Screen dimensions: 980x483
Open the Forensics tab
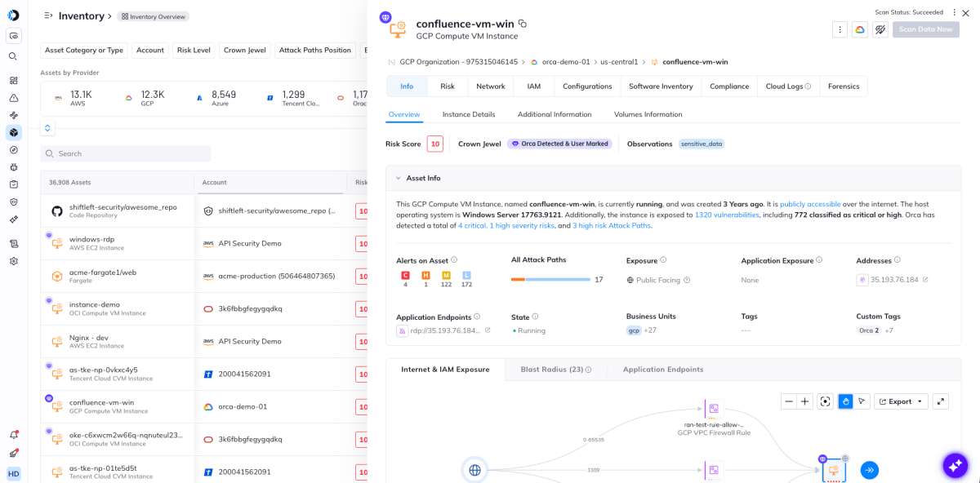tap(844, 86)
